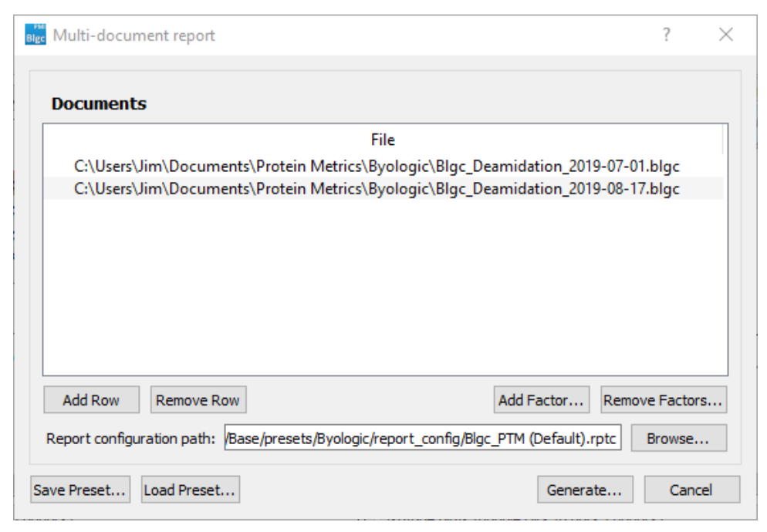Close the Multi-document report dialog
Image resolution: width=767 pixels, height=532 pixels.
pos(726,35)
